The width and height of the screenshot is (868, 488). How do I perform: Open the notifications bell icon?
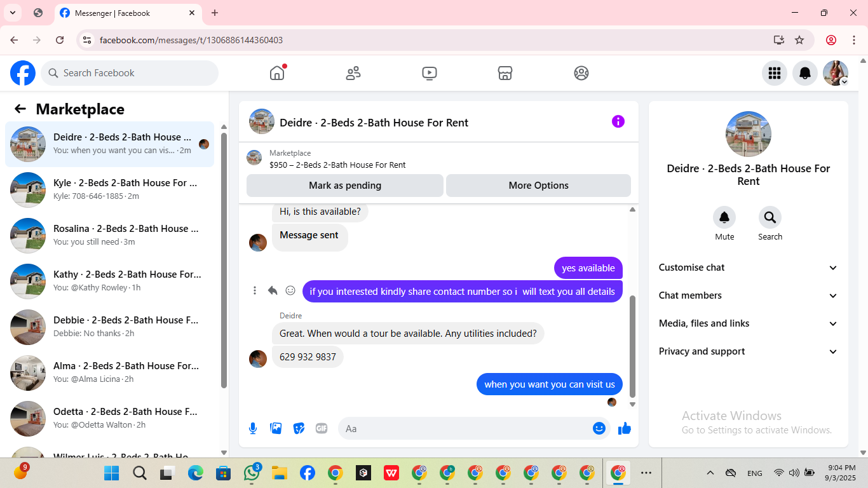pos(805,73)
